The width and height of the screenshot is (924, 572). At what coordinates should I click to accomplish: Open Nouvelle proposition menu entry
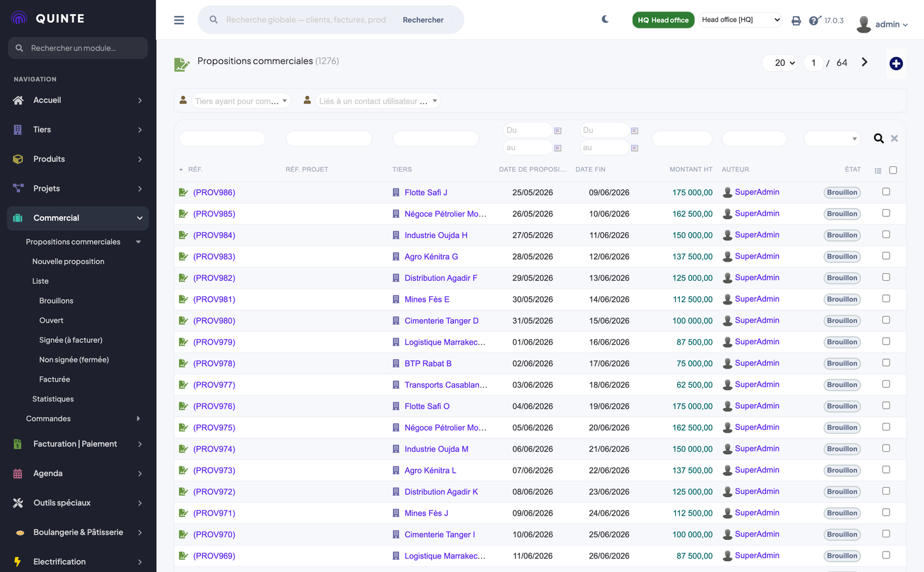pos(68,262)
